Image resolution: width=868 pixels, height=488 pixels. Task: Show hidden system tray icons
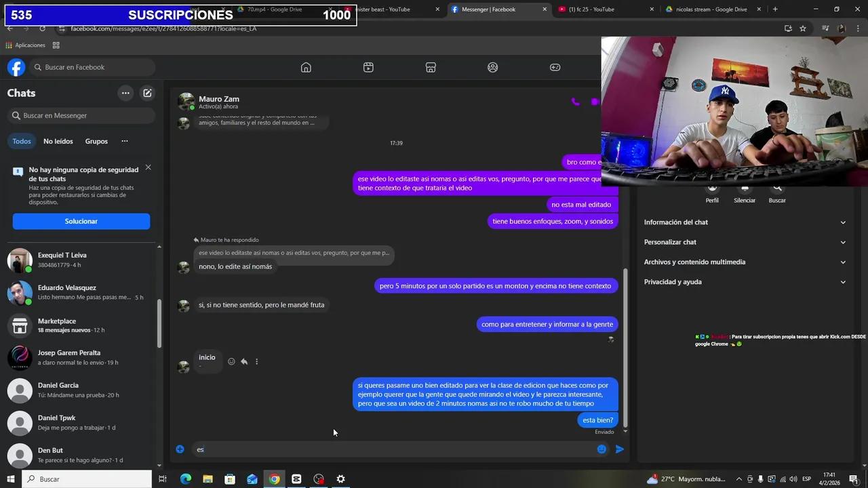[739, 479]
